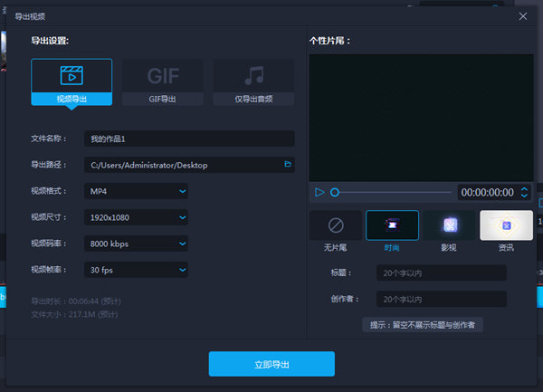Click the 标题 title input field
The image size is (543, 392).
(x=441, y=272)
